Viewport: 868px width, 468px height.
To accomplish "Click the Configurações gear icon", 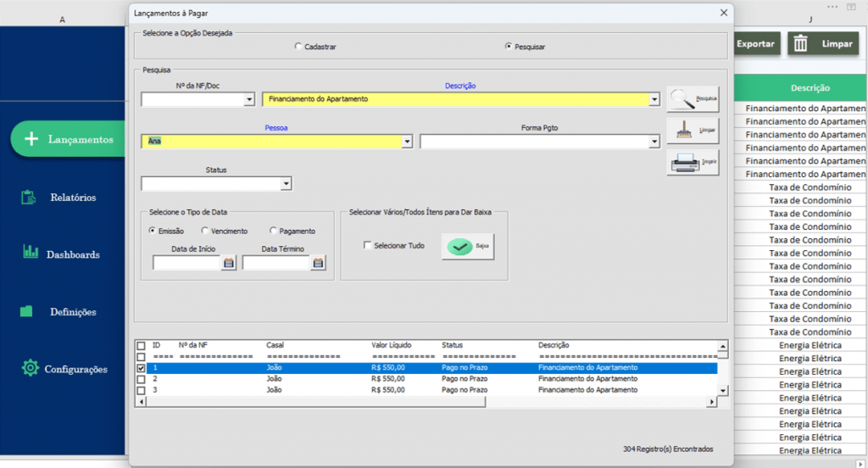I will (x=30, y=368).
